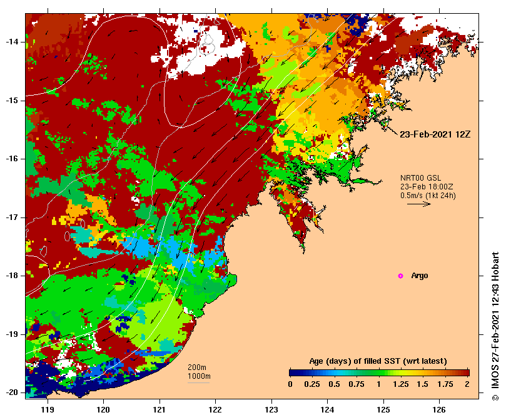This screenshot has height=420, width=506.
Task: Click the longitude axis label 123
Action: 271,409
